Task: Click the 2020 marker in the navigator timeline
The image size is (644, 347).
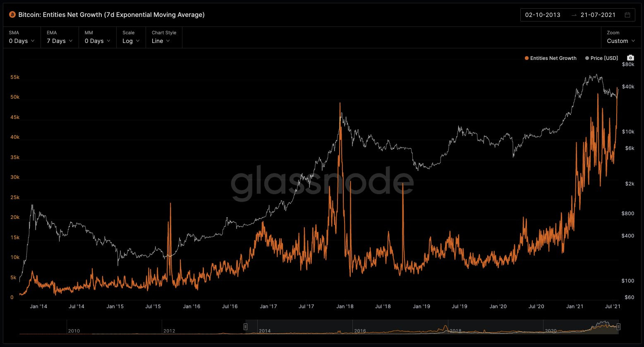Action: [551, 331]
